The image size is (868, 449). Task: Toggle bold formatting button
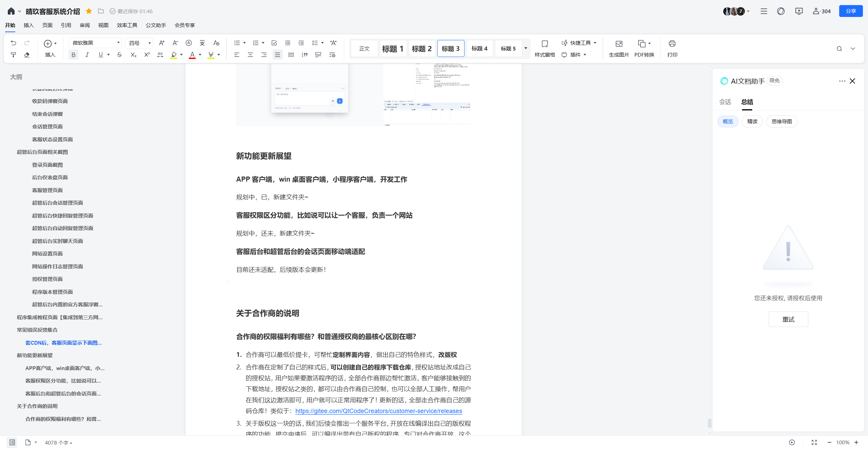pos(73,55)
